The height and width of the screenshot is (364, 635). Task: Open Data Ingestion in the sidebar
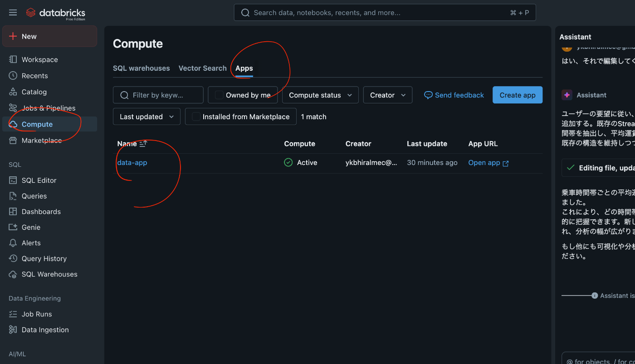(x=49, y=330)
